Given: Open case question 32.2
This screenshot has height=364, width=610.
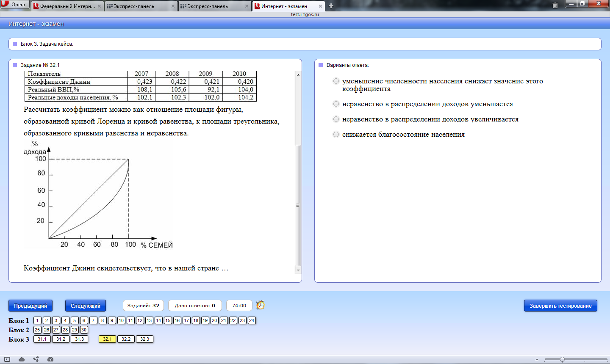Looking at the screenshot, I should (126, 339).
